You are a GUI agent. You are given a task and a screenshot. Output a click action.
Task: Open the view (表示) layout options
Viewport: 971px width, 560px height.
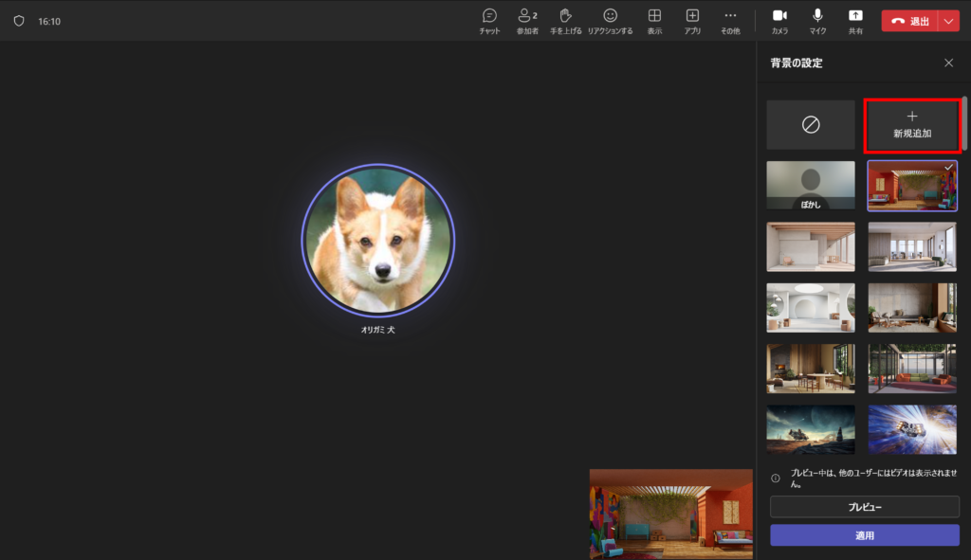[654, 21]
